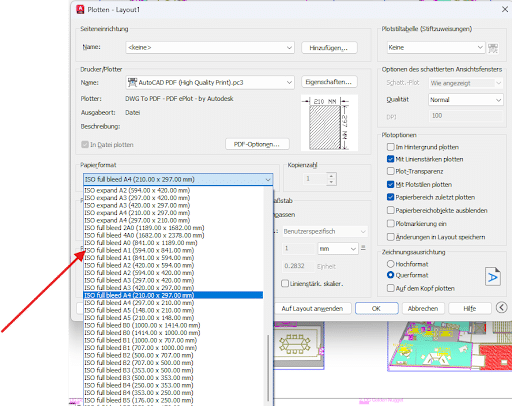Choose ISO expand A4 (297.00 x 210.00 mm)
The width and height of the screenshot is (512, 406).
pos(173,220)
